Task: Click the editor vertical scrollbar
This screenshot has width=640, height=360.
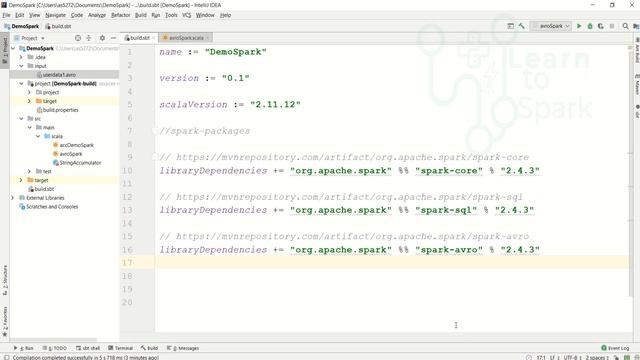Action: click(630, 171)
